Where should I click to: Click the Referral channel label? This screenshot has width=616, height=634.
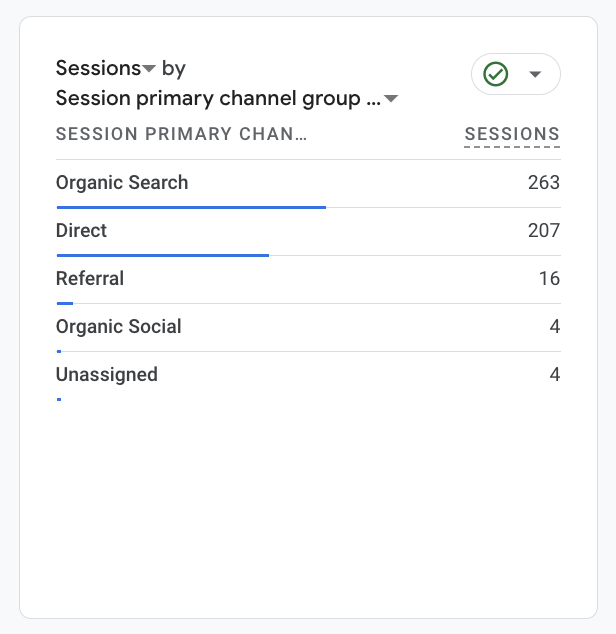point(90,279)
